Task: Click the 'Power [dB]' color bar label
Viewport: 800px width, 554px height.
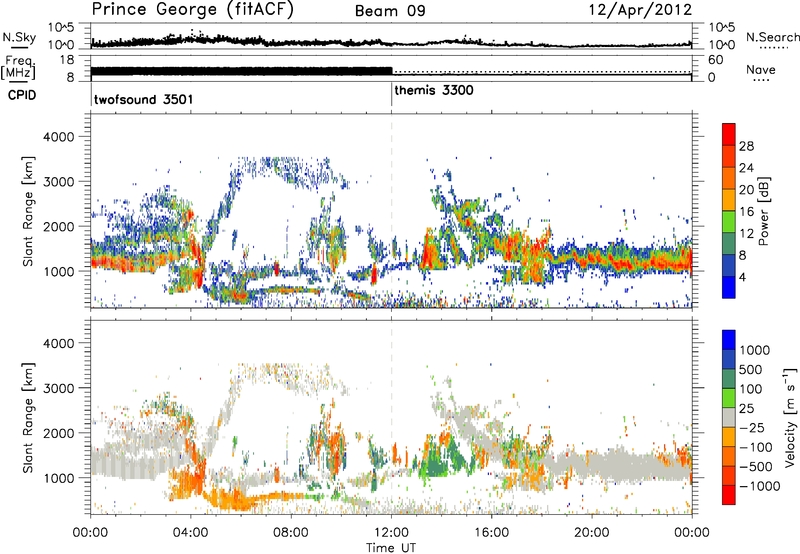Action: 764,211
